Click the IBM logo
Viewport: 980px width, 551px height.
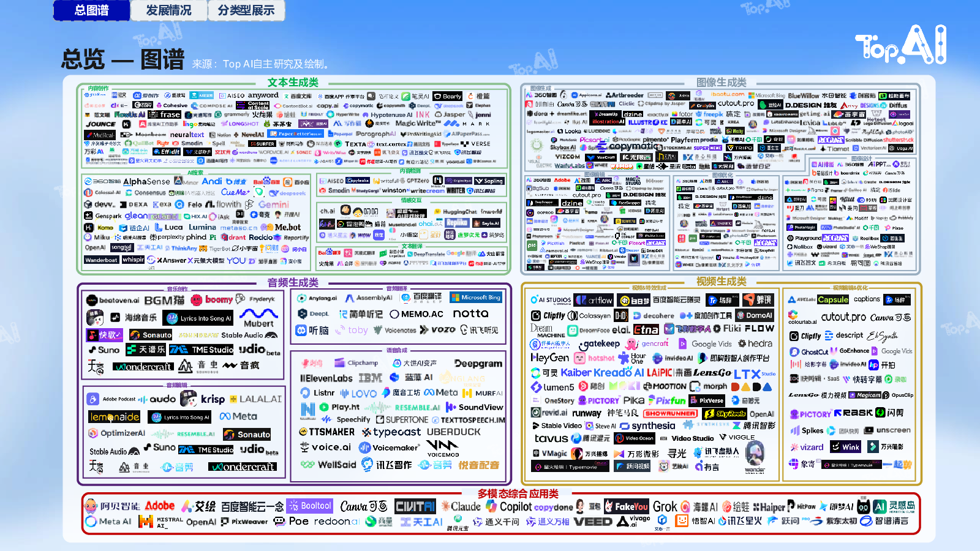[370, 378]
